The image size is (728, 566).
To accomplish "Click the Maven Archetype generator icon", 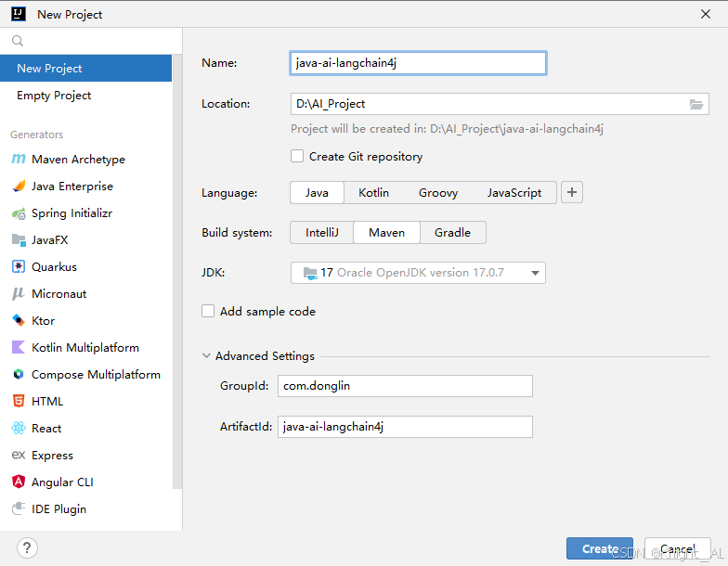I will (19, 160).
